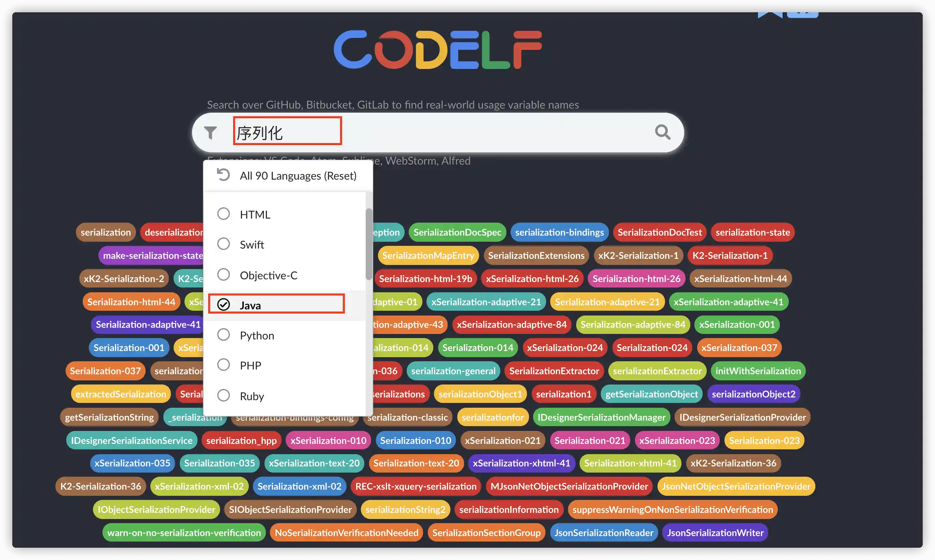Select the HTML language radio button
The height and width of the screenshot is (560, 935).
(x=223, y=214)
